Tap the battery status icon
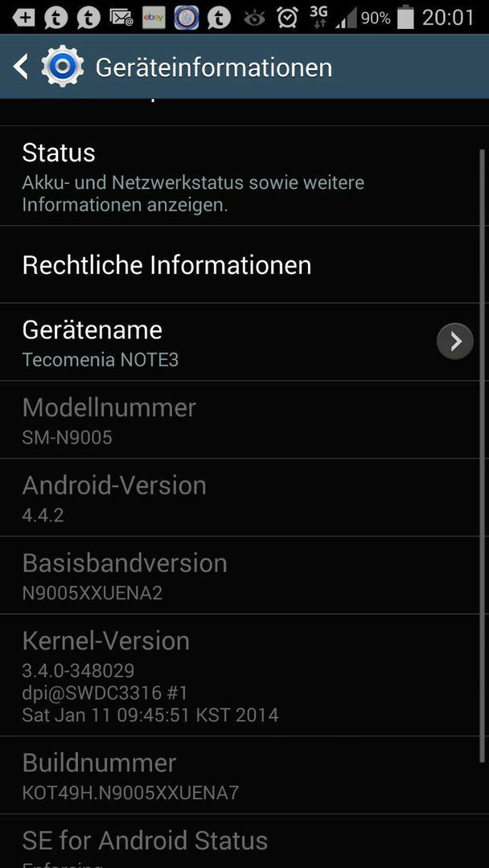489x868 pixels. [406, 17]
